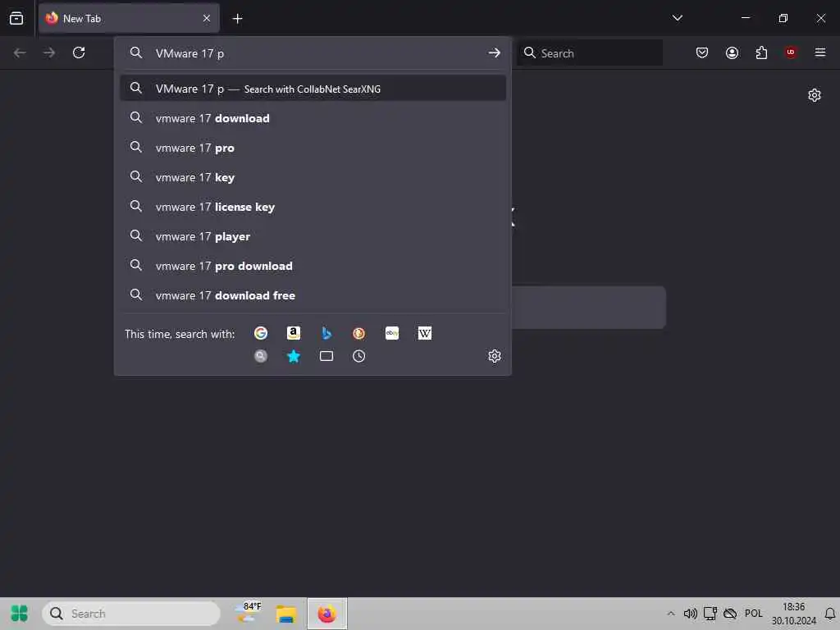Search this time with Google

[x=261, y=333]
